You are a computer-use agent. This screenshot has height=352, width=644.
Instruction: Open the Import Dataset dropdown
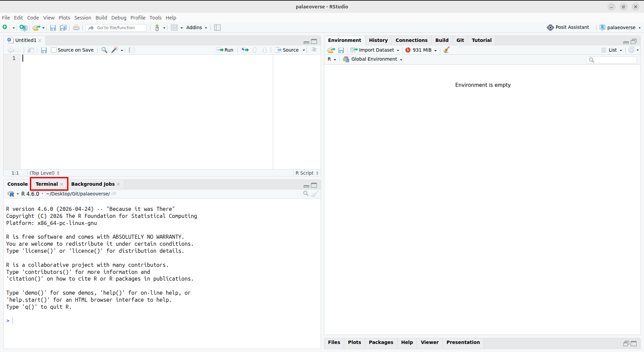pos(375,50)
